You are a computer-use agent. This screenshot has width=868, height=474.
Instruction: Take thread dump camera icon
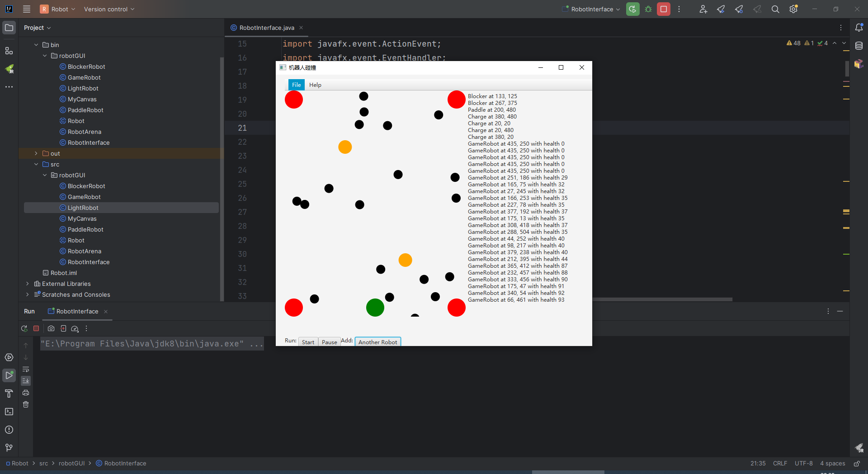51,329
